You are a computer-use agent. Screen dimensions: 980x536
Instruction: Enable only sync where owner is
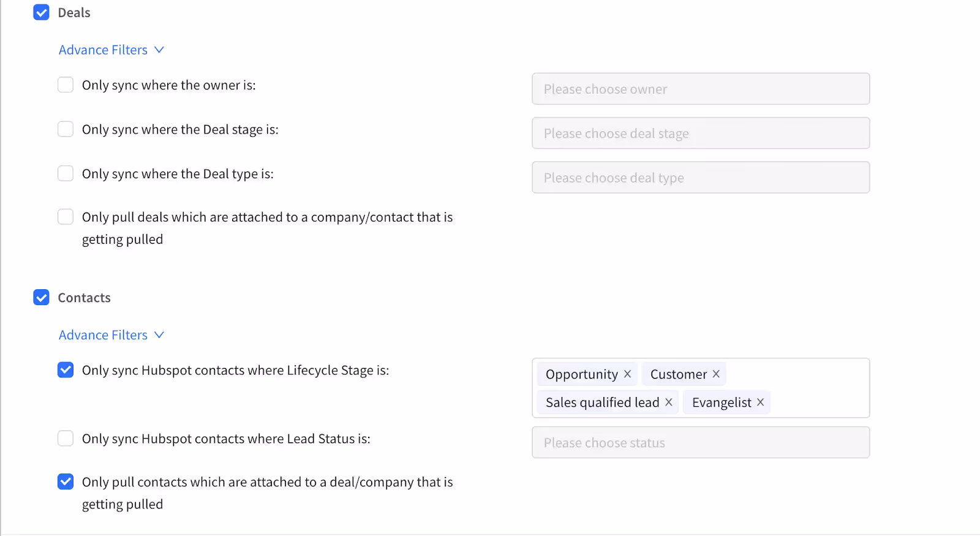click(x=66, y=85)
